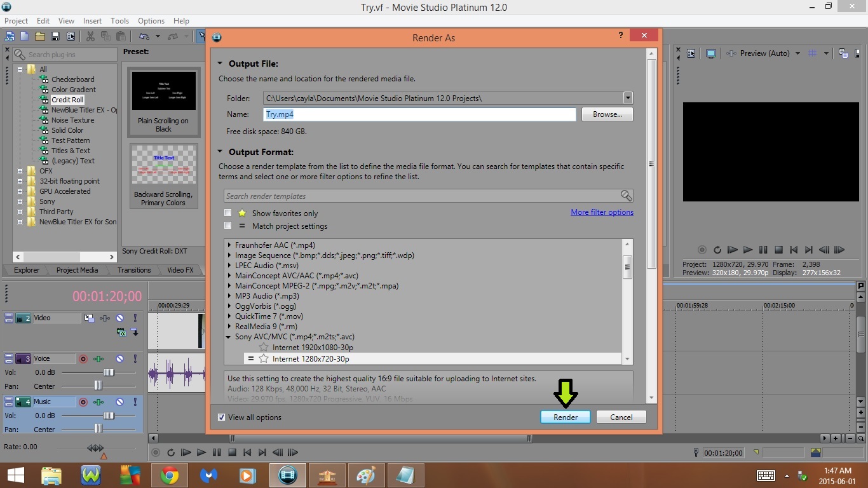This screenshot has height=488, width=868.
Task: Click the track motion icon on Video track
Action: click(90, 318)
